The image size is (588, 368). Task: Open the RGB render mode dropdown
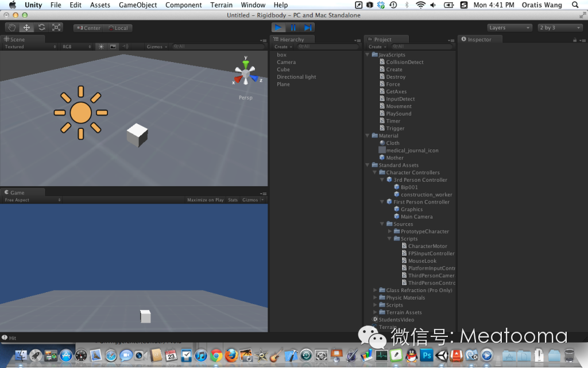click(77, 47)
